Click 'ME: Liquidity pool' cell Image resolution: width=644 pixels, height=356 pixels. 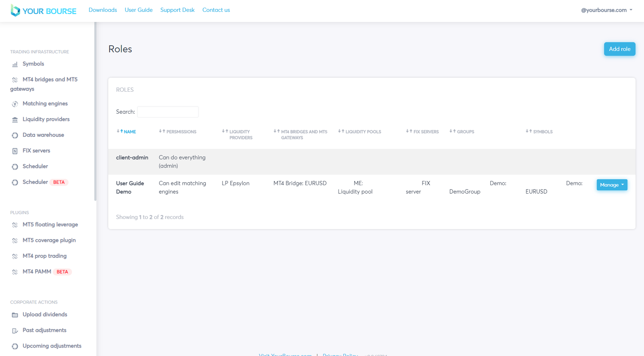coord(355,187)
